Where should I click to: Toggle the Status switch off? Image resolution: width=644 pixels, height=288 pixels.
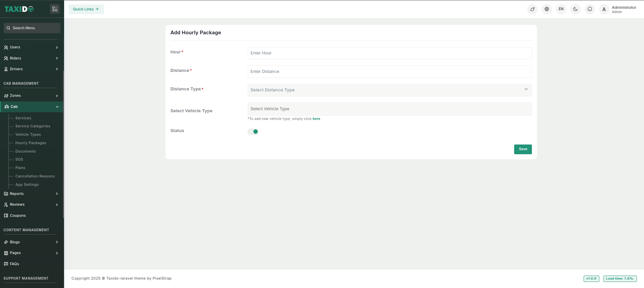coord(253,132)
